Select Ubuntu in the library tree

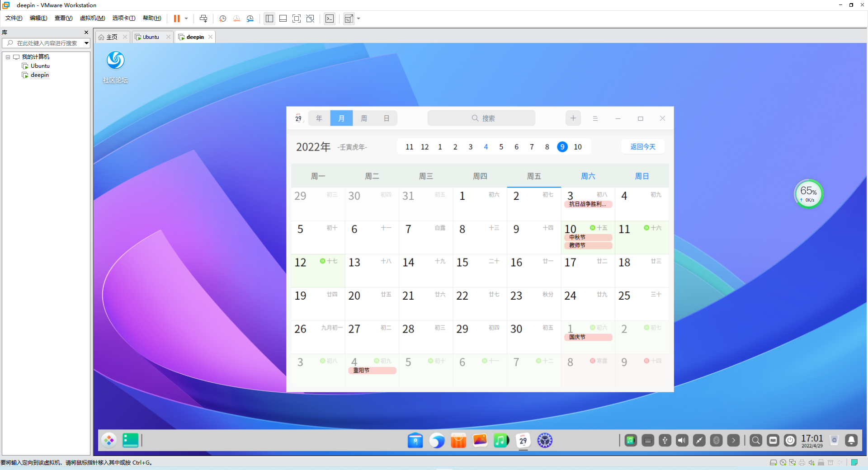coord(40,66)
